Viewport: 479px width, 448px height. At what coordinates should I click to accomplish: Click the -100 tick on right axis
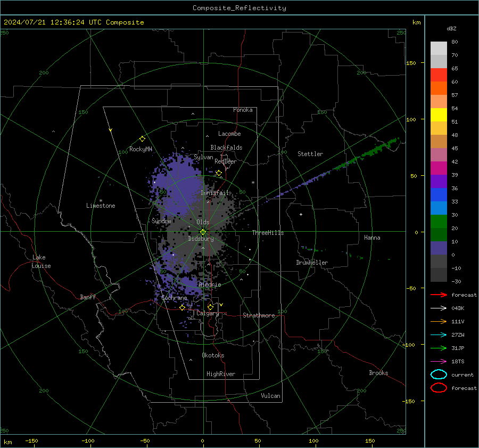tap(408, 345)
